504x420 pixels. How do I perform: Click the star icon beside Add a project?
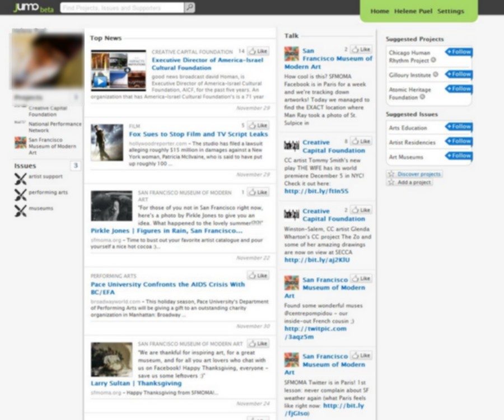[391, 183]
